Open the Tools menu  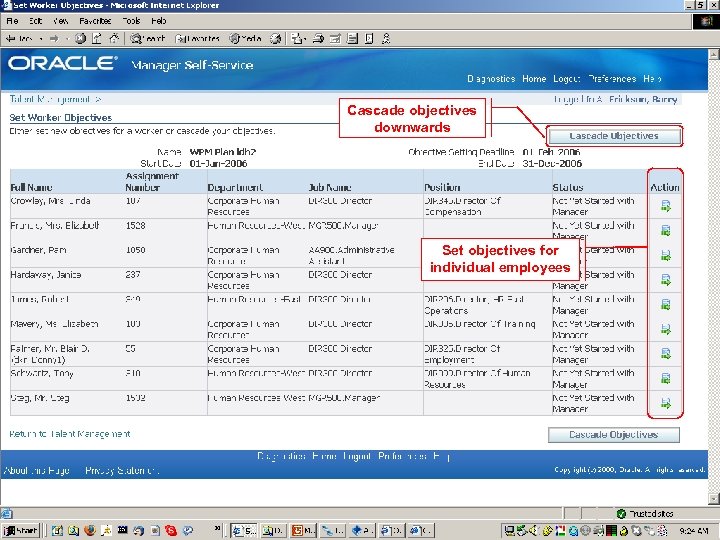pyautogui.click(x=131, y=21)
